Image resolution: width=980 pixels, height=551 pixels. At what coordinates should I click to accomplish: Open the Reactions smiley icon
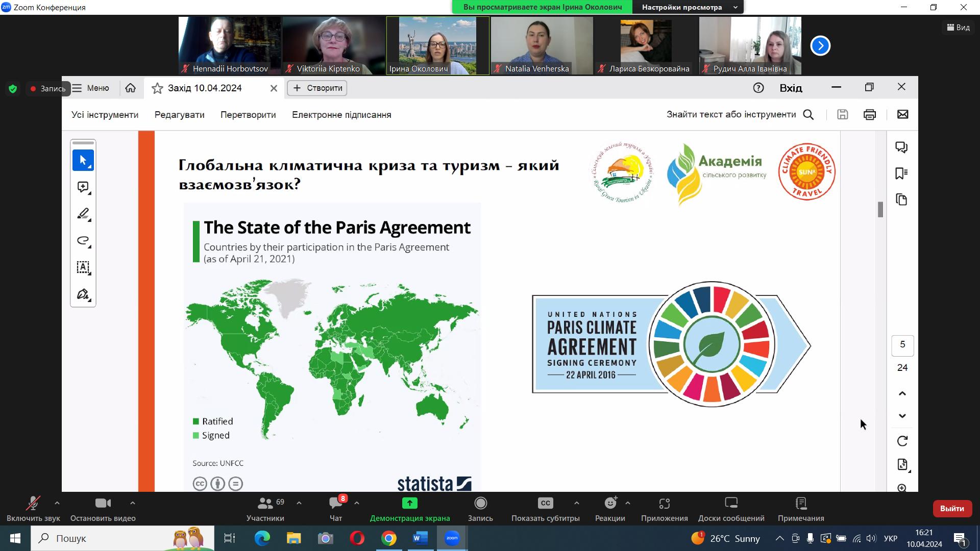click(x=610, y=504)
